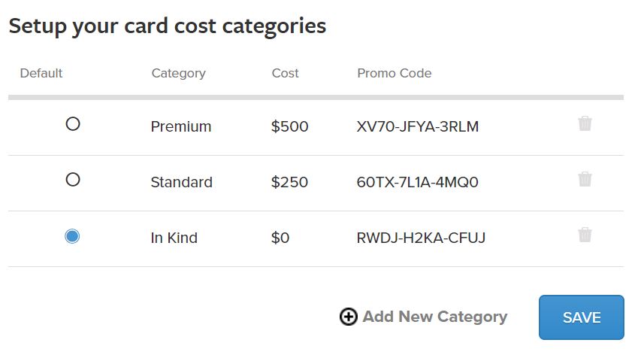Edit the In Kind category name
The width and height of the screenshot is (644, 352).
174,238
